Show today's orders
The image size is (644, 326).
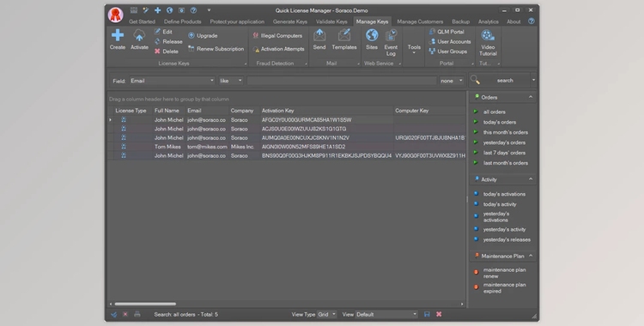(500, 122)
